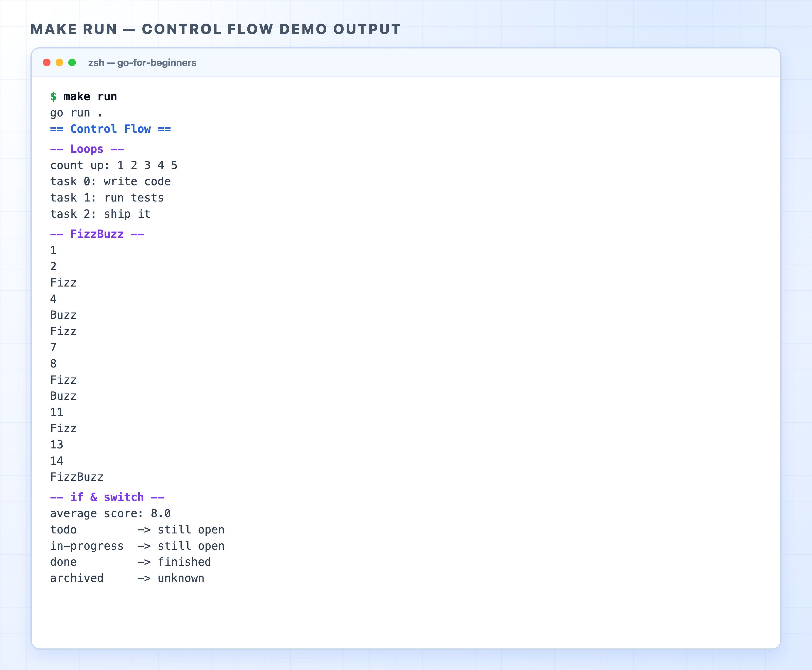Click the '8' FizzBuzz output line
The image size is (812, 670).
(x=53, y=364)
